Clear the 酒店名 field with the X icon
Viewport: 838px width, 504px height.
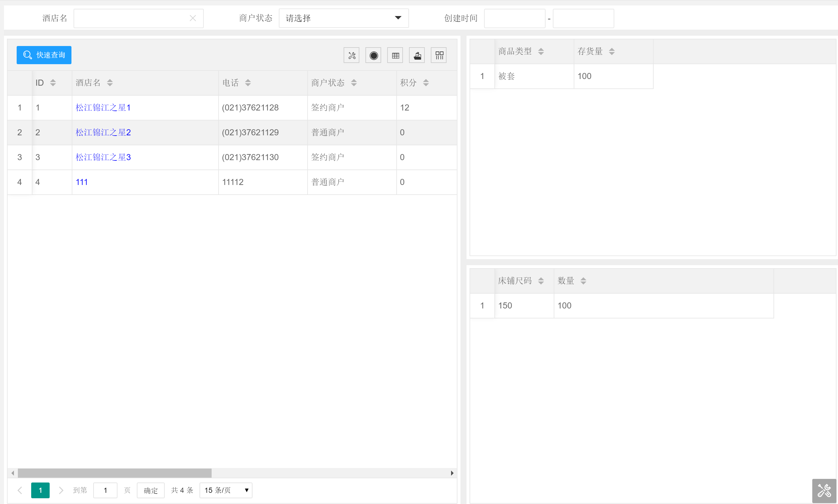[193, 18]
